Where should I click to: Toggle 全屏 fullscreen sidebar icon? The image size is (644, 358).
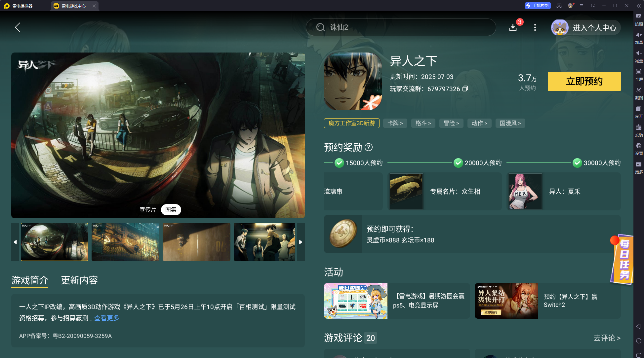(639, 75)
